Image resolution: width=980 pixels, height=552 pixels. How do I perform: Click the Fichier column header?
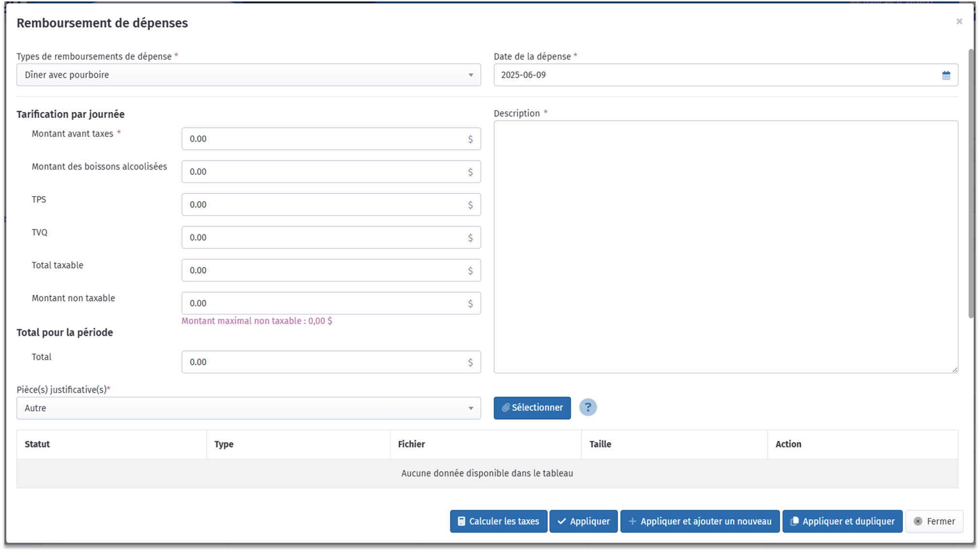411,444
